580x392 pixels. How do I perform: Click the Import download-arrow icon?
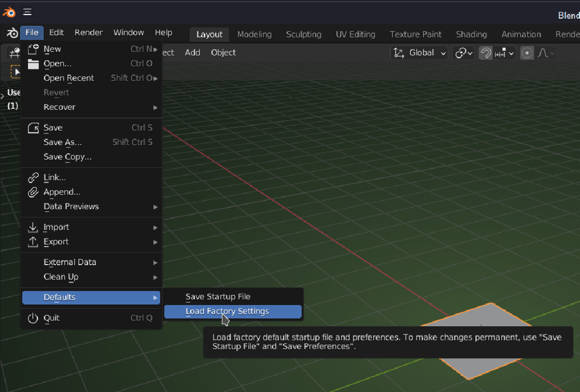tap(33, 227)
